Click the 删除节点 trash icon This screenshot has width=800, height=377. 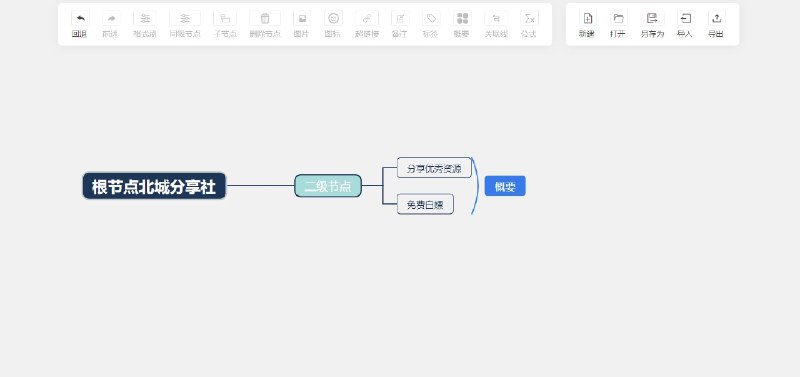(x=265, y=18)
